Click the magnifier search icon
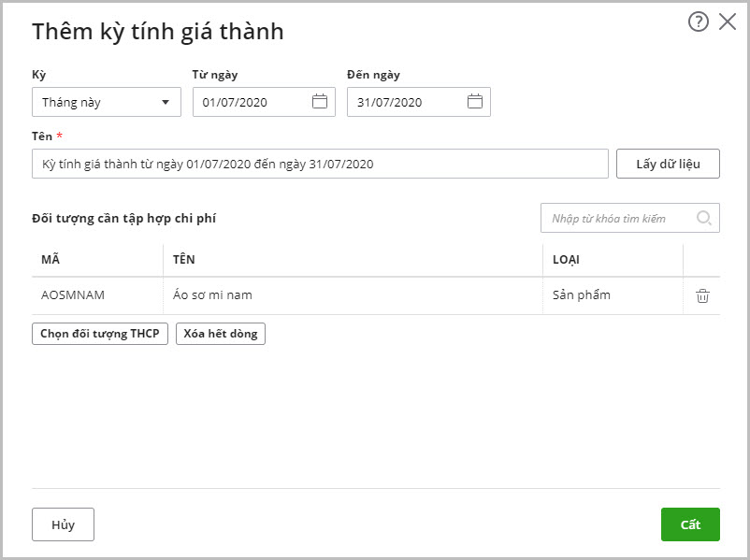This screenshot has height=560, width=750. click(x=704, y=218)
